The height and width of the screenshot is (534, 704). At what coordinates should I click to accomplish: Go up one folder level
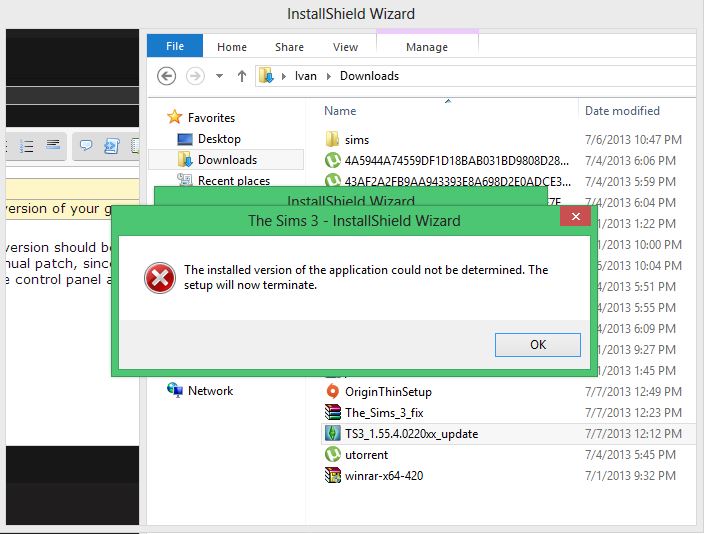pyautogui.click(x=242, y=76)
